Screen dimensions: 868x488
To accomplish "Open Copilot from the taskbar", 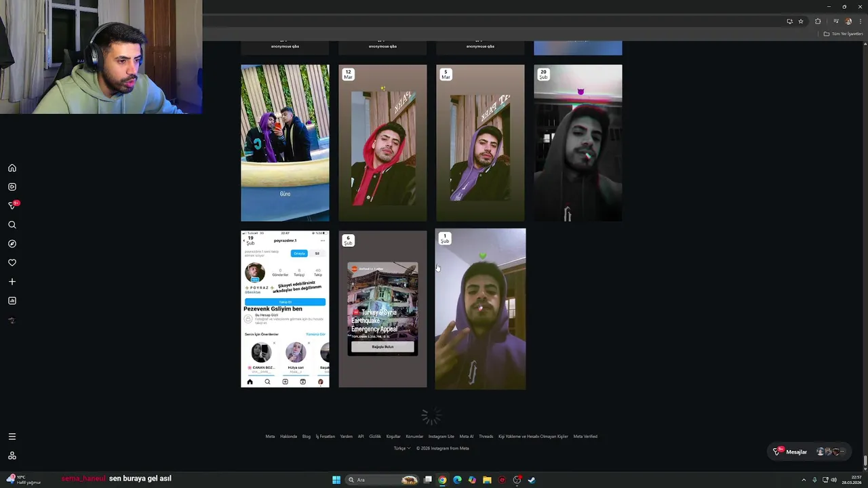I will coord(472,480).
